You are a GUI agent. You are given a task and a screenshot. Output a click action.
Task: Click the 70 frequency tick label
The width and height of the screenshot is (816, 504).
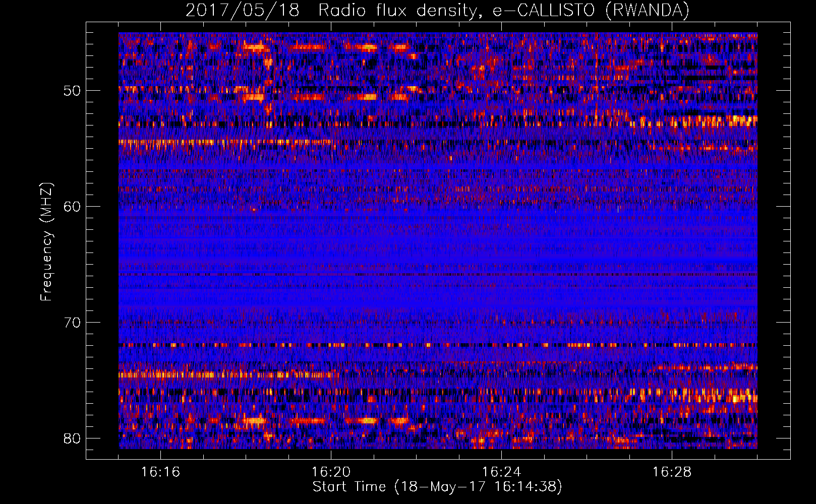tap(72, 323)
